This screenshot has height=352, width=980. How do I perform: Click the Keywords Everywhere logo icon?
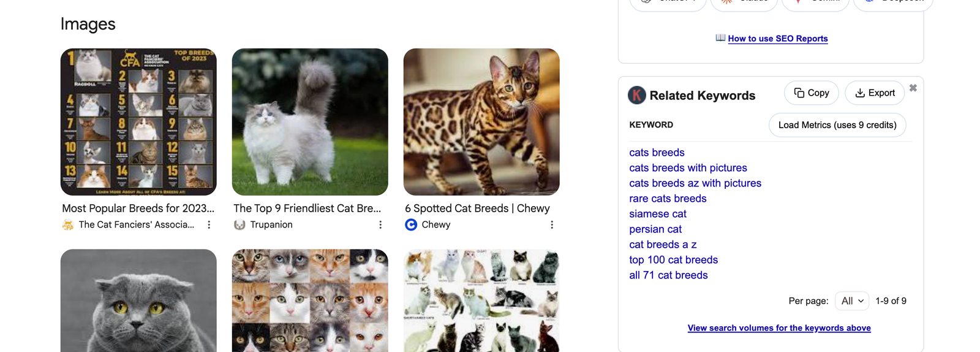tap(637, 95)
